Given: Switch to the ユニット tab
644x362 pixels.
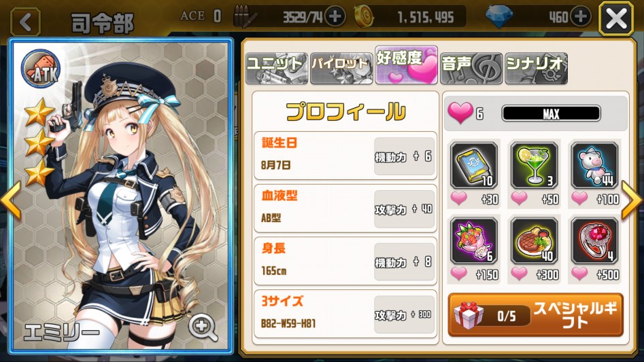Looking at the screenshot, I should point(276,69).
